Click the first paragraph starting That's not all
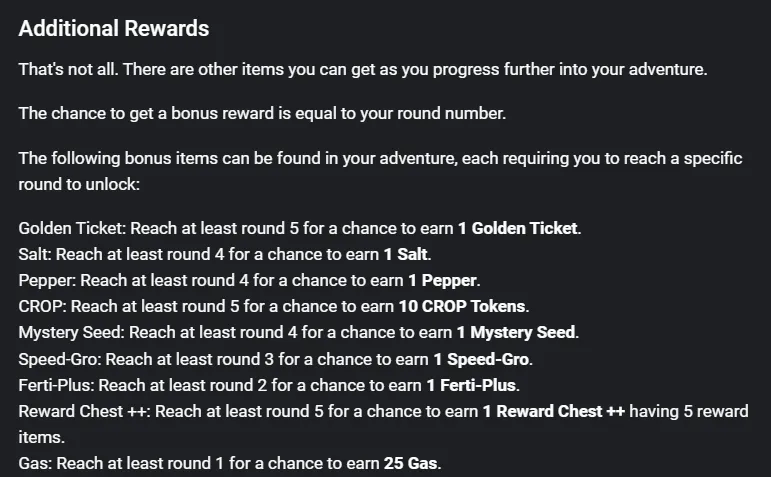Screen dimensions: 771x477 (363, 69)
